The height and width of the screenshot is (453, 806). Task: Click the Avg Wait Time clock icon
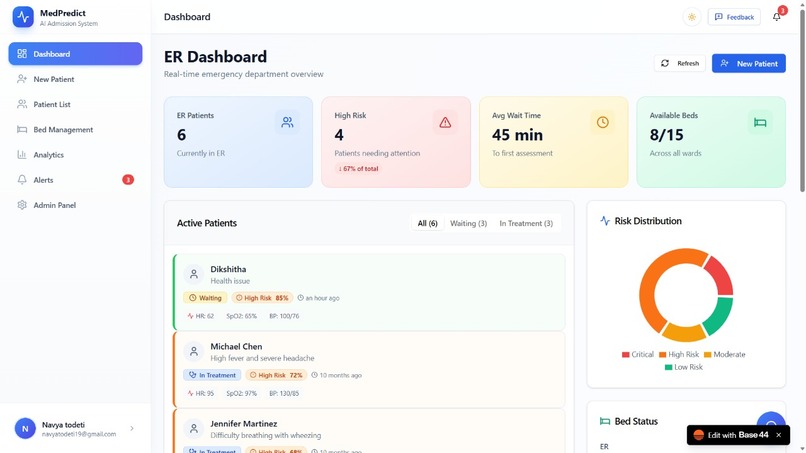(x=602, y=122)
